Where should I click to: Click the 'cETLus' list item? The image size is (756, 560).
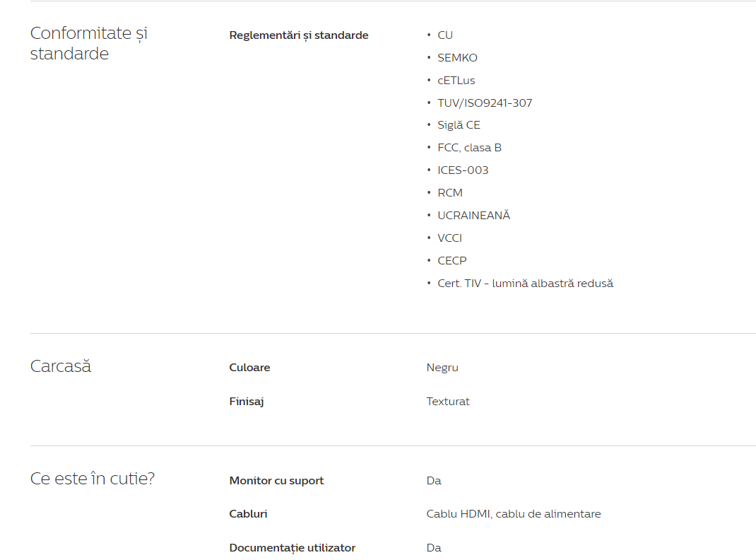tap(456, 81)
